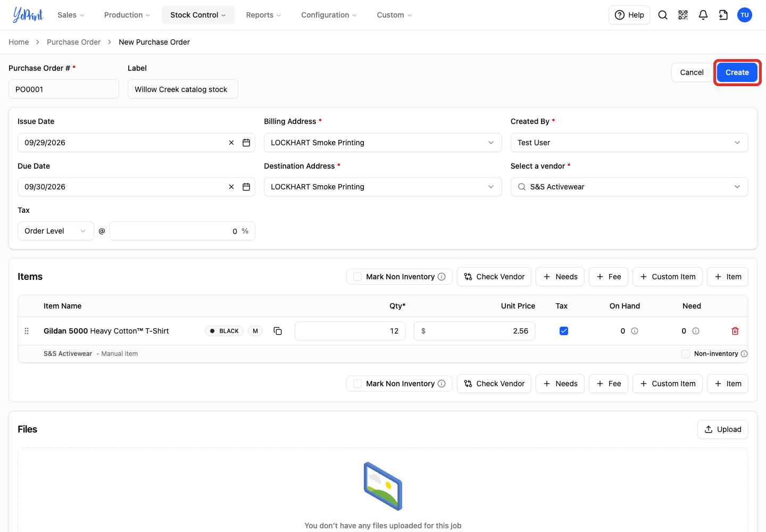Viewport: 766px width, 532px height.
Task: Clear the Issue Date value
Action: coord(231,143)
